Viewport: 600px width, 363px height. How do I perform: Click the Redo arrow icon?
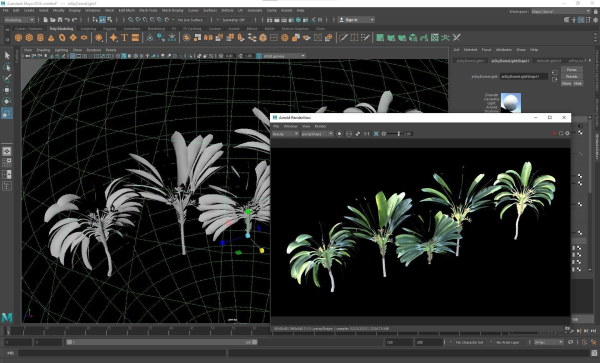(x=75, y=20)
